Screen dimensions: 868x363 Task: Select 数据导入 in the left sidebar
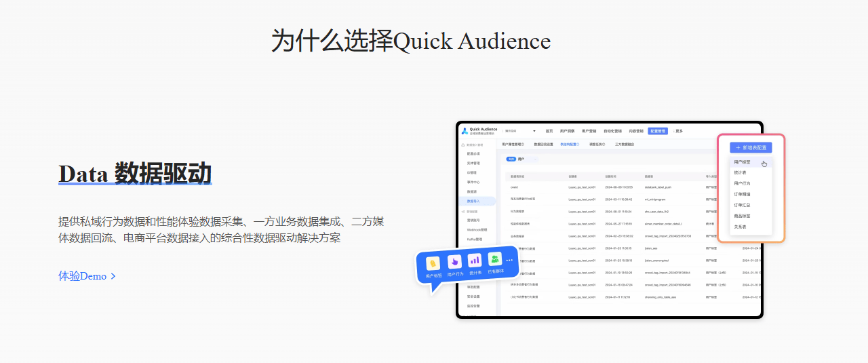473,202
